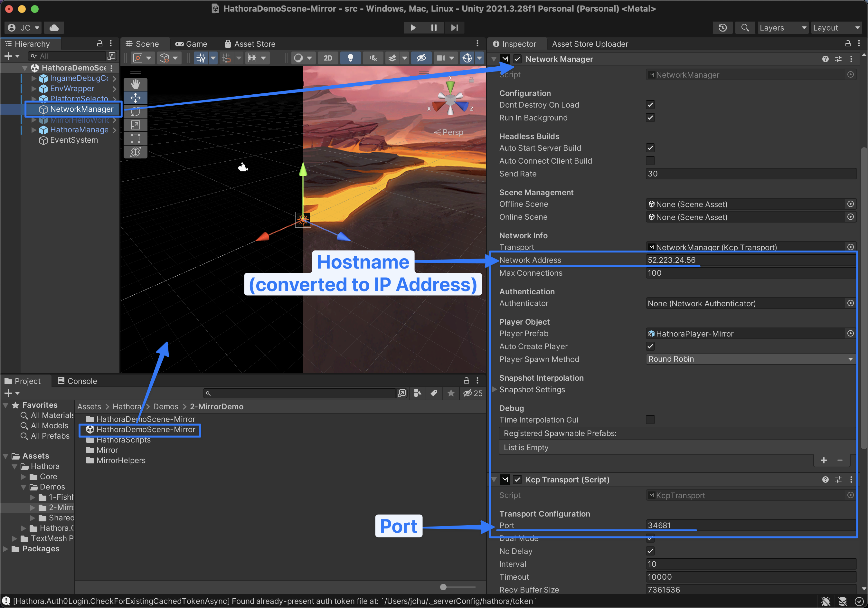Screen dimensions: 868x608
Task: Disable the Network Manager component checkbox
Action: pos(518,59)
